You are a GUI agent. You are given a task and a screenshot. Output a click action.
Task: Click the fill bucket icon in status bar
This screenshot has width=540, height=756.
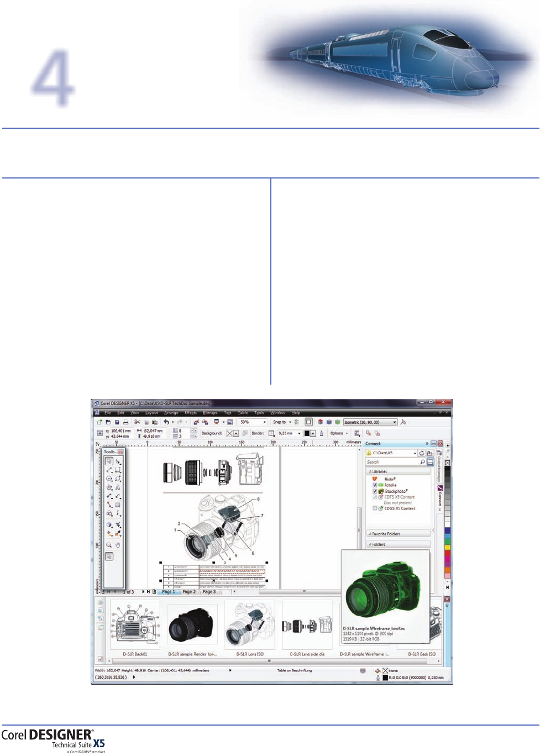(x=378, y=670)
